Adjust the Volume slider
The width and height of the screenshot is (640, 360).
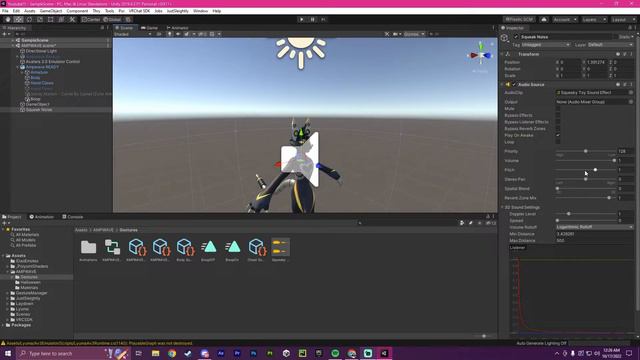click(x=586, y=160)
